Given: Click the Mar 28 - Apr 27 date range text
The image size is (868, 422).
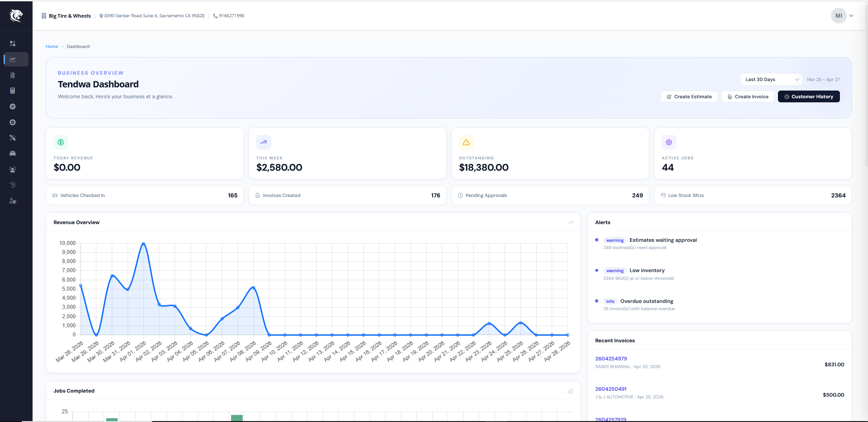Looking at the screenshot, I should pyautogui.click(x=823, y=80).
